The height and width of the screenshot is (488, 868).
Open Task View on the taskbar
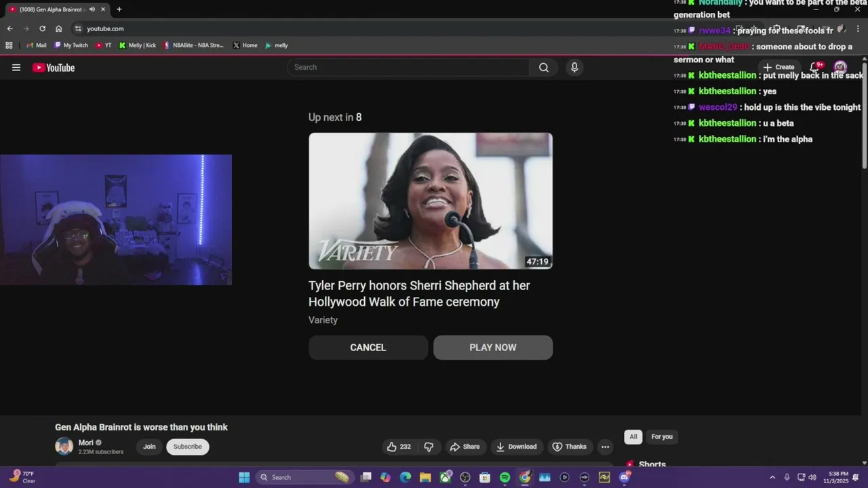366,477
